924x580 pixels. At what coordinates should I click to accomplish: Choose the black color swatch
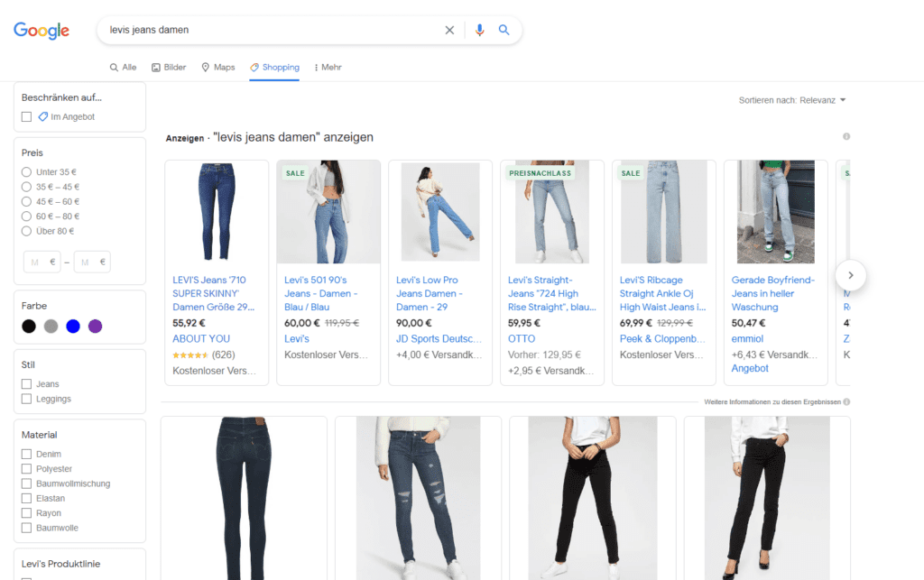[x=29, y=327]
